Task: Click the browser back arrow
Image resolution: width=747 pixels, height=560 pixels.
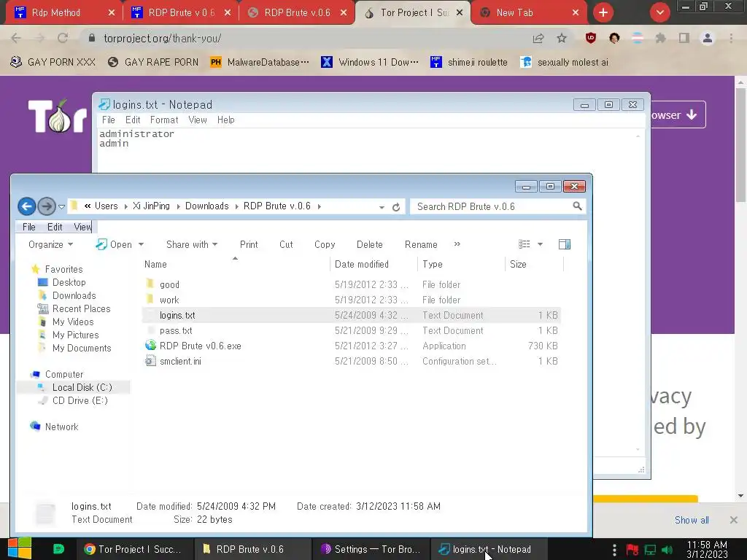Action: pyautogui.click(x=16, y=38)
